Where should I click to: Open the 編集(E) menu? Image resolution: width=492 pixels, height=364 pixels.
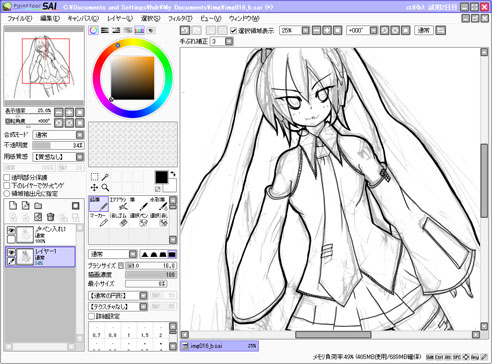pos(50,19)
